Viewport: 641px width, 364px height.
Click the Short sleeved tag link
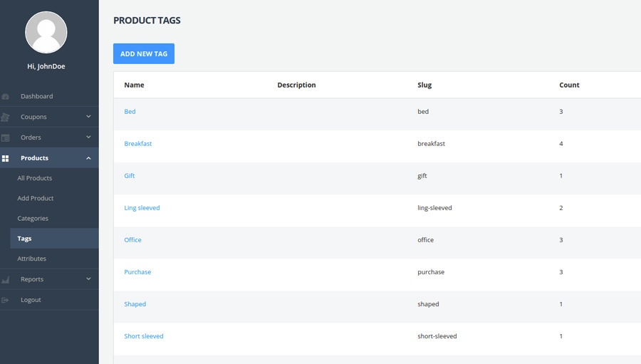tap(144, 336)
